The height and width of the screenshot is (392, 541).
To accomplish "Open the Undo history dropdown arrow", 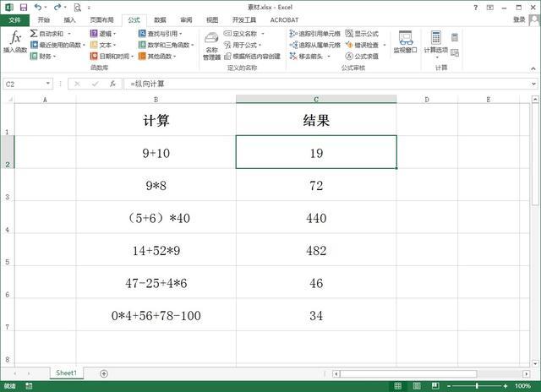I will (x=45, y=8).
